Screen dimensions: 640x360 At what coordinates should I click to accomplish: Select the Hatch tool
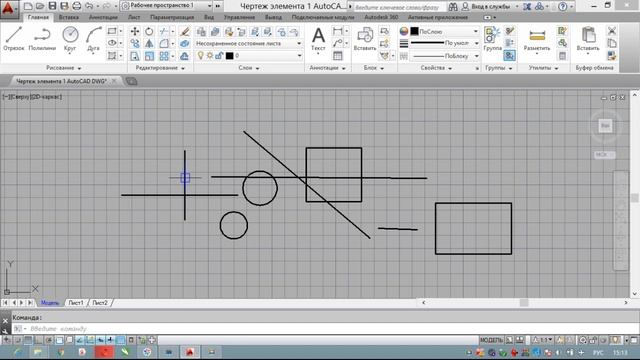112,56
